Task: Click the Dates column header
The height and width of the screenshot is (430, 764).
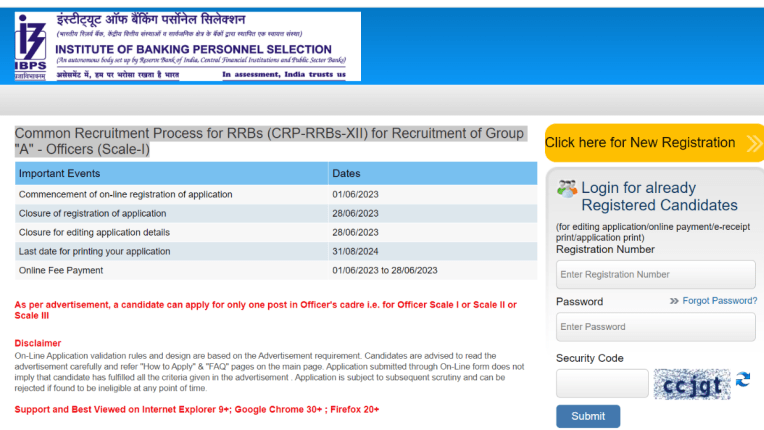Action: pyautogui.click(x=433, y=173)
